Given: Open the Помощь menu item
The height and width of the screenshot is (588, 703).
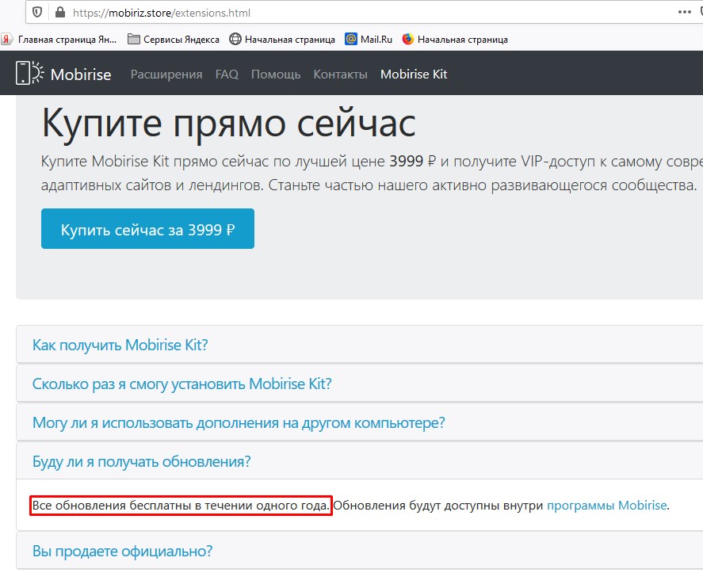Looking at the screenshot, I should (x=276, y=74).
